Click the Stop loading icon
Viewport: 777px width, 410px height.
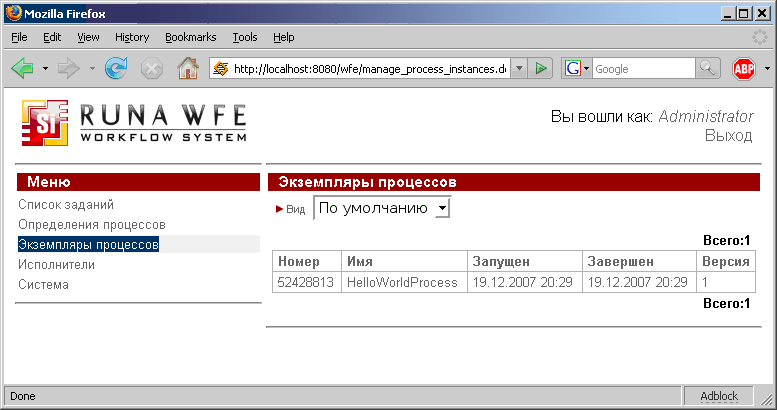click(x=152, y=68)
